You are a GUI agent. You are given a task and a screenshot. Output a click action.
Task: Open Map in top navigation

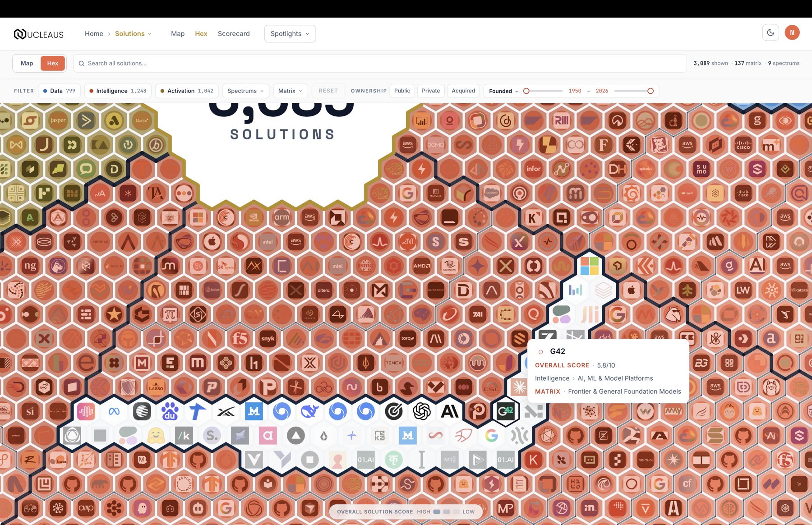click(x=178, y=34)
